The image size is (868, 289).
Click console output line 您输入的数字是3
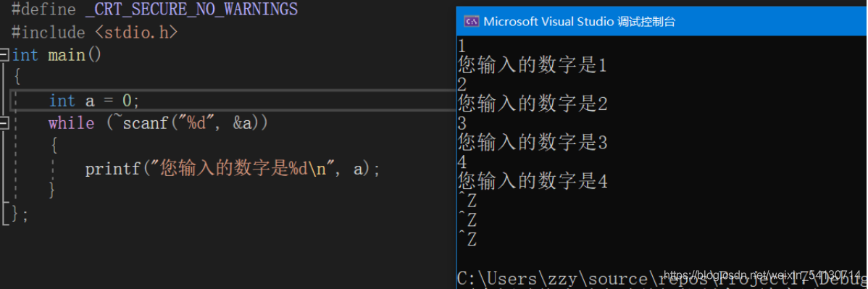(533, 143)
